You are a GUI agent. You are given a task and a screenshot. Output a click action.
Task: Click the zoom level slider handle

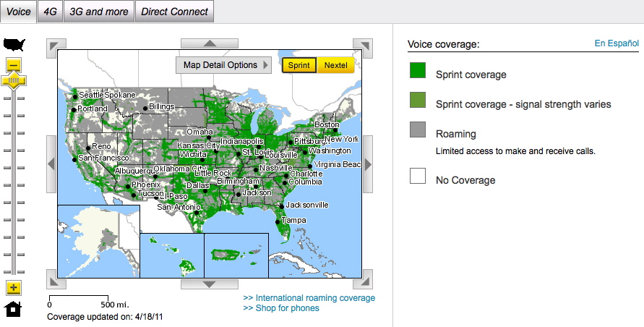[x=14, y=80]
